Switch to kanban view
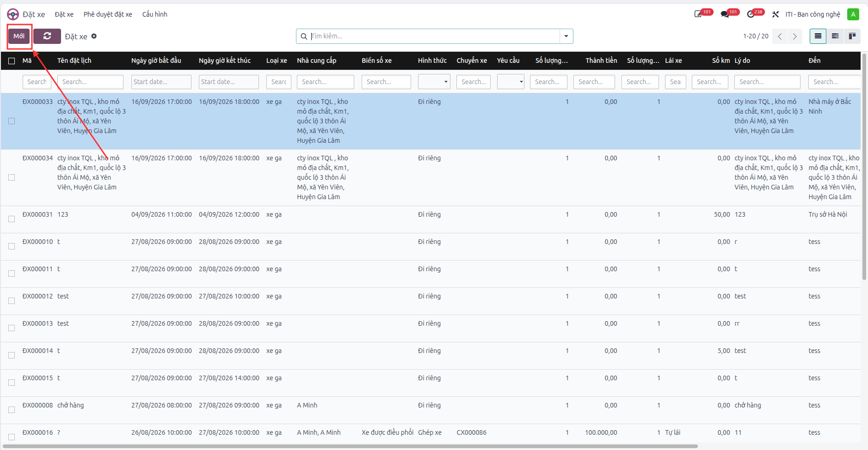This screenshot has height=450, width=868. pos(852,36)
